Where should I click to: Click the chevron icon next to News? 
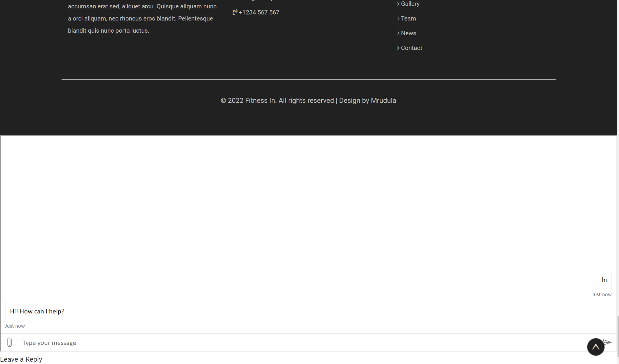pyautogui.click(x=398, y=33)
